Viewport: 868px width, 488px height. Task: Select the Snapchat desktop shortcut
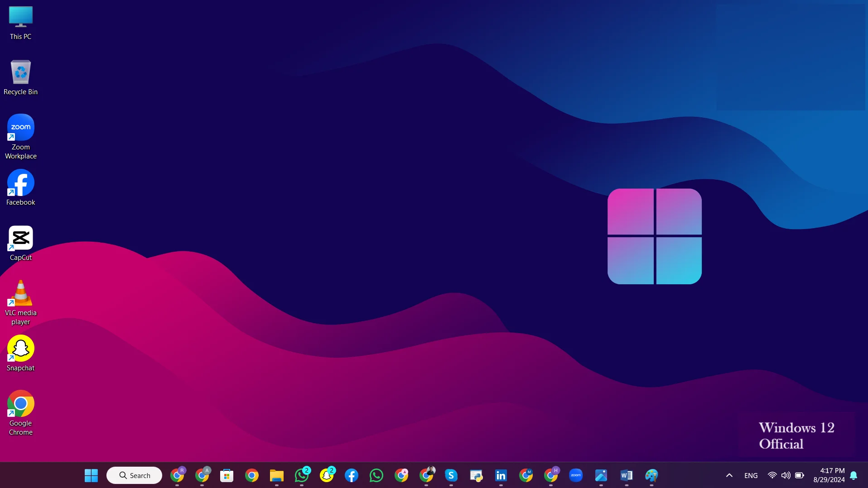[21, 354]
